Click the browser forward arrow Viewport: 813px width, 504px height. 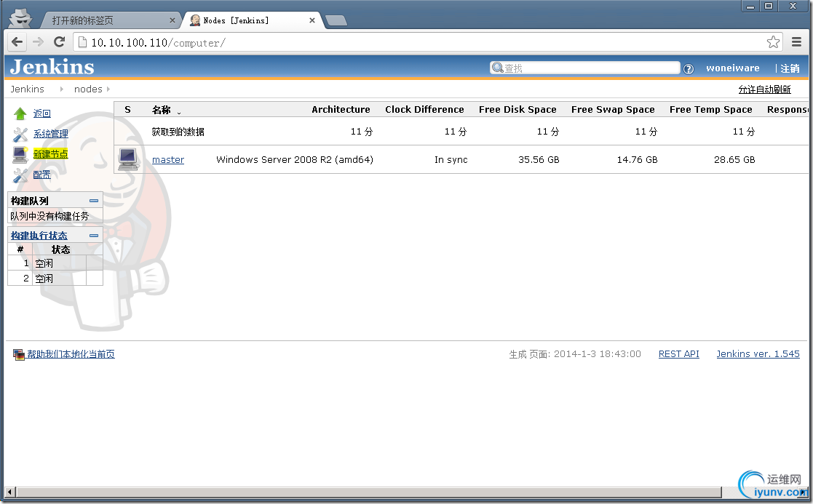(38, 42)
